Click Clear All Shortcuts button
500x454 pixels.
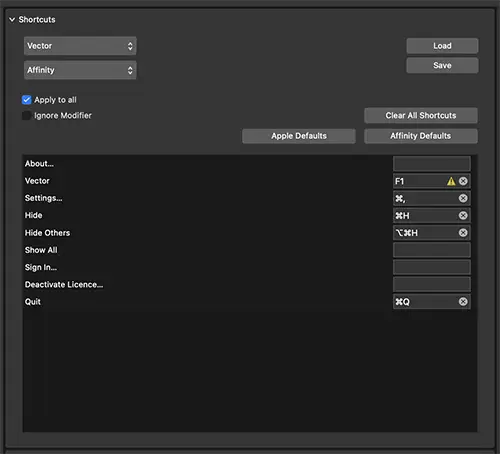tap(421, 115)
